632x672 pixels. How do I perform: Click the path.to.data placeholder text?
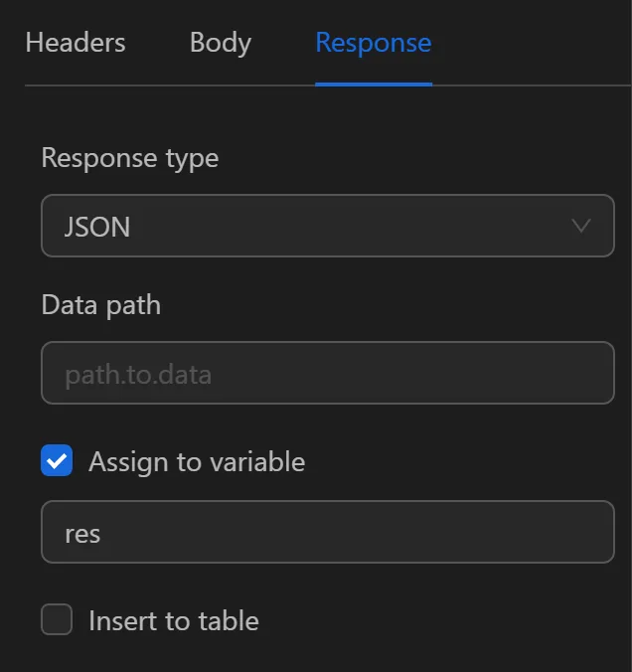[x=138, y=375]
